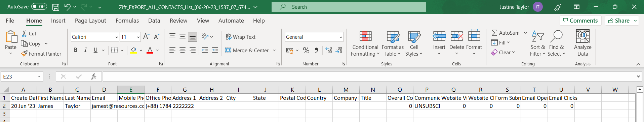The image size is (644, 122).
Task: Click the Undo arrow icon
Action: click(x=67, y=7)
